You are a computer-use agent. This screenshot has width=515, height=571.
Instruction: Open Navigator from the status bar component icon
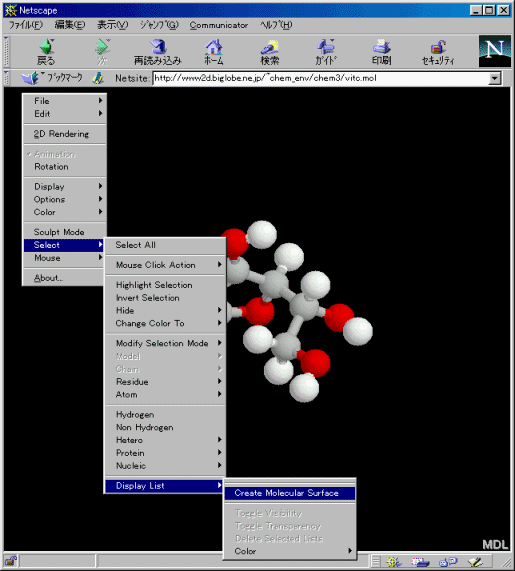coord(393,562)
